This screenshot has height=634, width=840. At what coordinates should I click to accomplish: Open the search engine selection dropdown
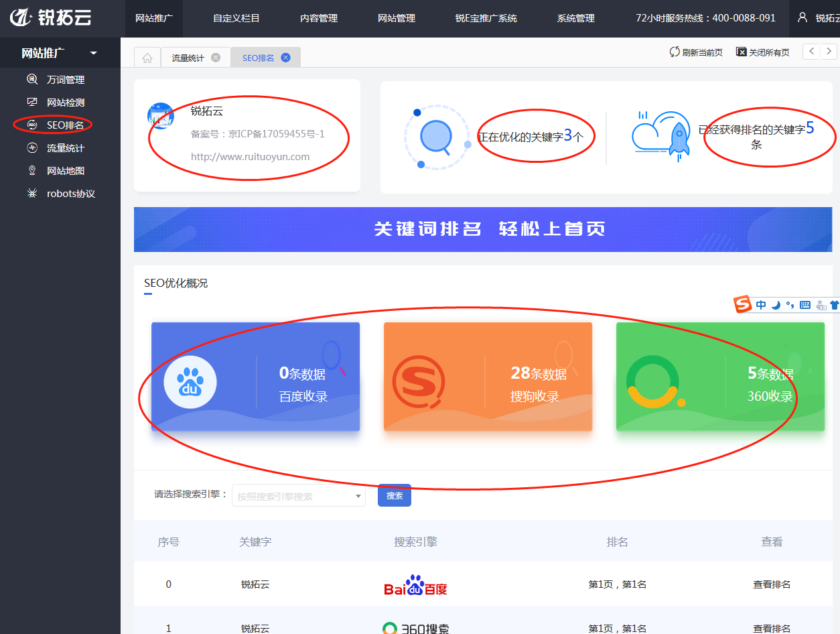[299, 496]
